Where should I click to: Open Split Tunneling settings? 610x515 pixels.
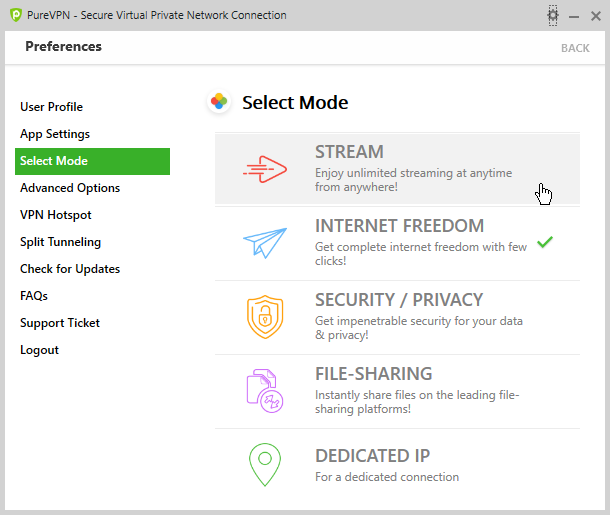[60, 242]
